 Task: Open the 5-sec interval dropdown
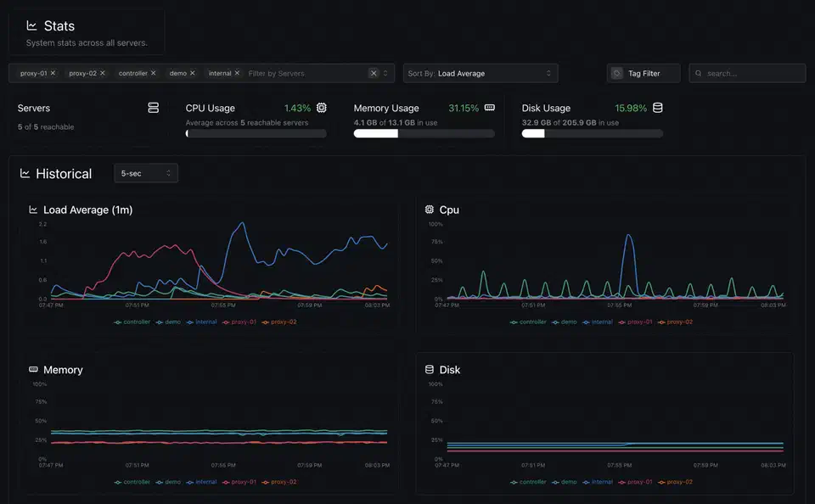145,173
